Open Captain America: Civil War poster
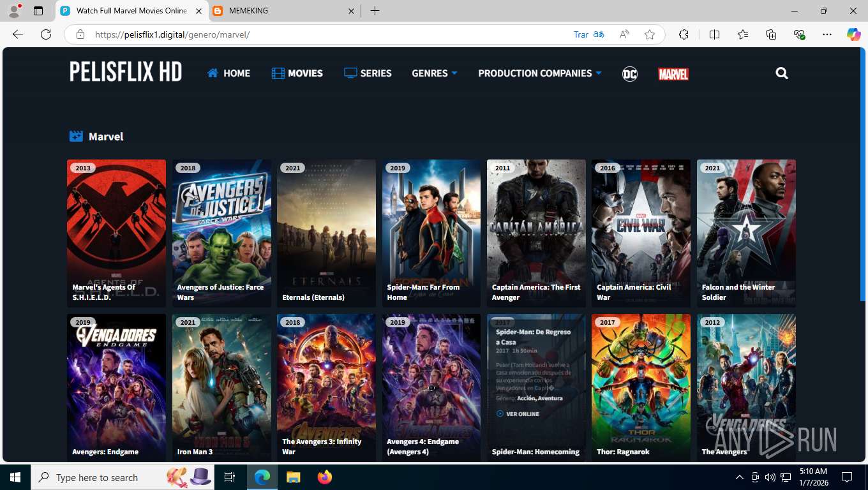The width and height of the screenshot is (868, 490). [x=641, y=234]
